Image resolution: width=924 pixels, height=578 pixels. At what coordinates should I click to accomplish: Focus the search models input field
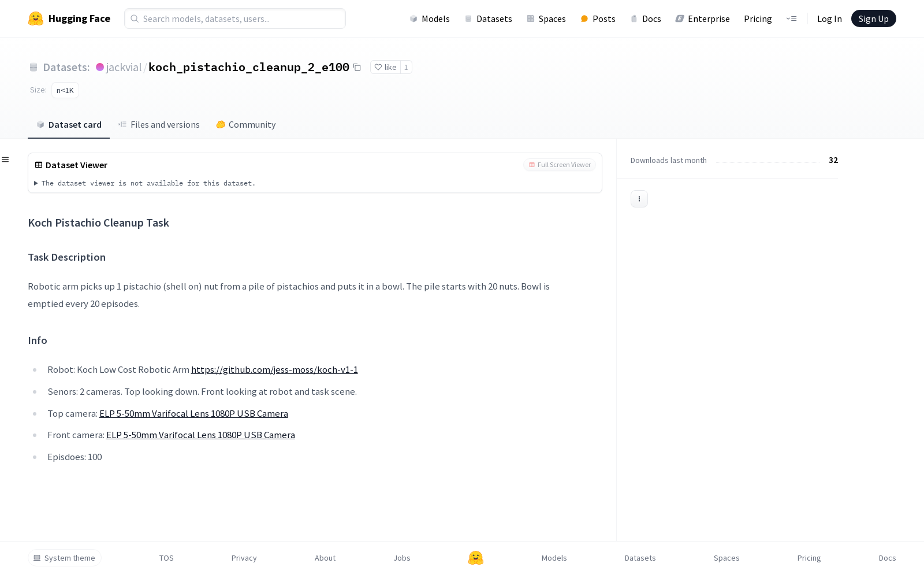235,18
